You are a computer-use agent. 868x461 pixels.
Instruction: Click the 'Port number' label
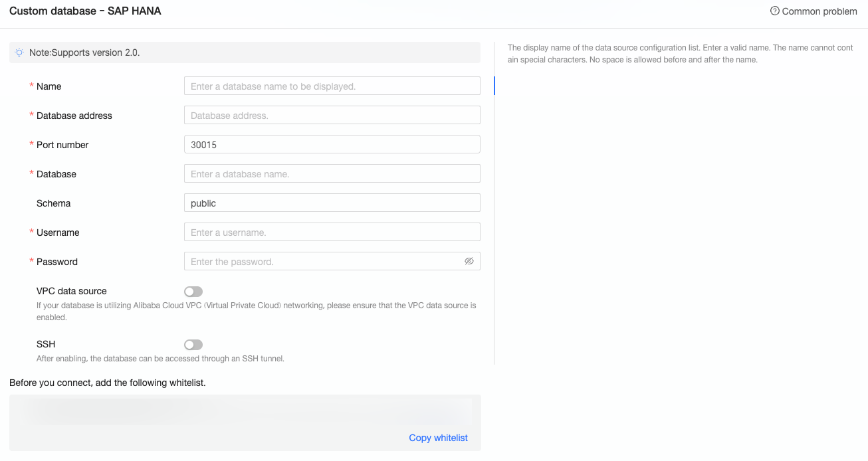coord(62,145)
